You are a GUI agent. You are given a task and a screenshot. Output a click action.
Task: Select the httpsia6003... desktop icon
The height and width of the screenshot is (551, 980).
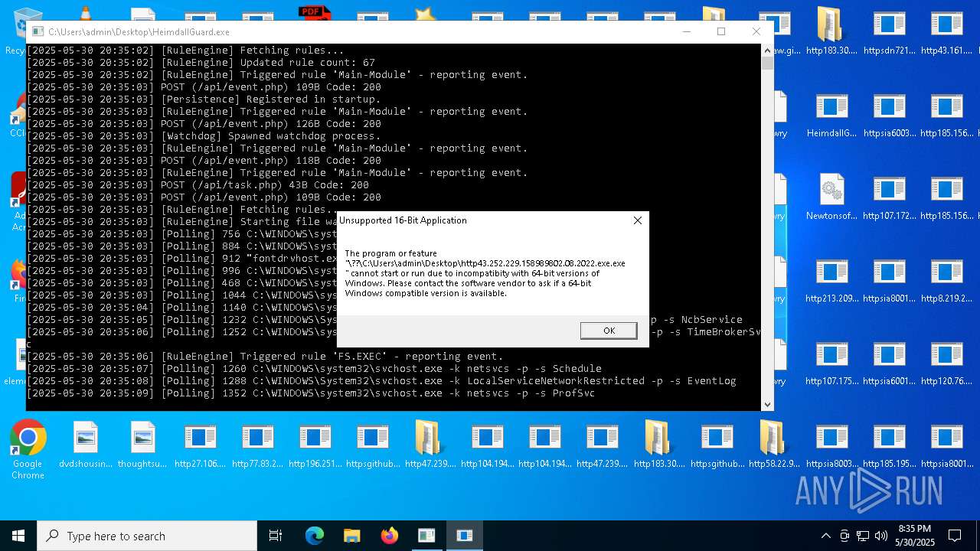[x=889, y=116]
